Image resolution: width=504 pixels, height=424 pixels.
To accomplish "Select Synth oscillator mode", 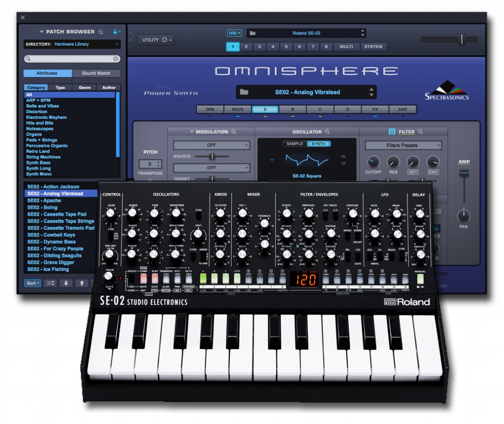I will pos(319,144).
